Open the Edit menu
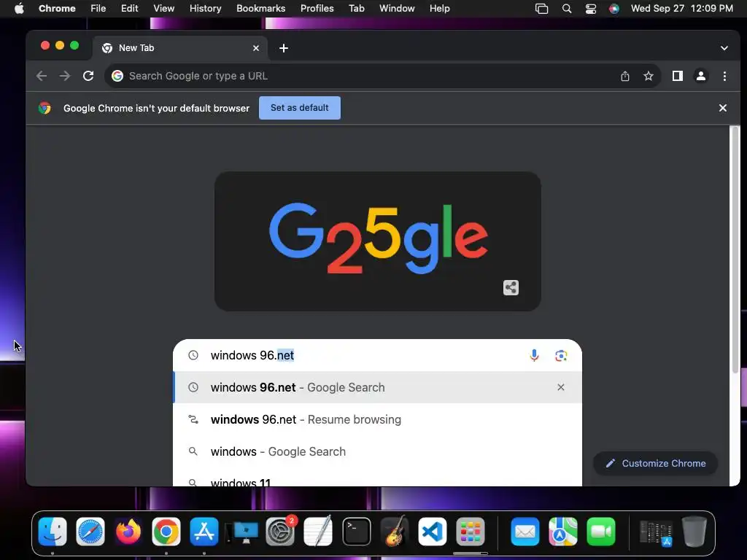Screen dimensions: 747x560 point(130,9)
